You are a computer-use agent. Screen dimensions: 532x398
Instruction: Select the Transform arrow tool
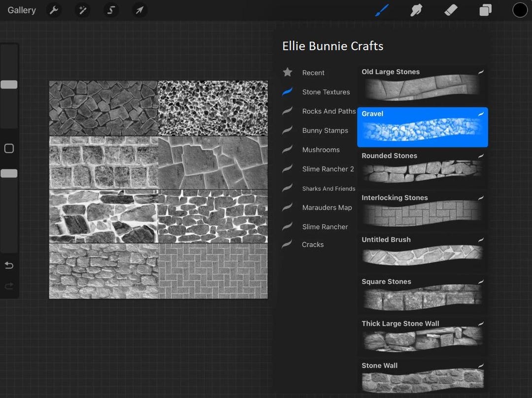point(139,10)
